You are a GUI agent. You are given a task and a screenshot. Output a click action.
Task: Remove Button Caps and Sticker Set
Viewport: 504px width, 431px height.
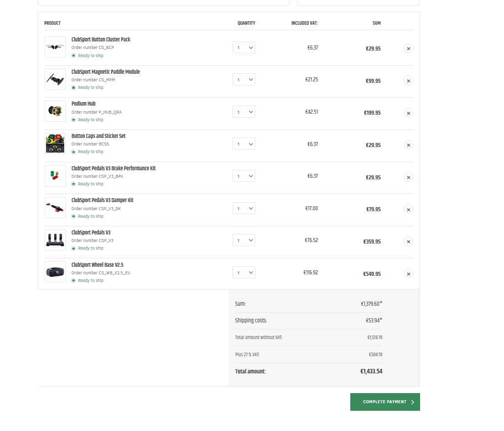coord(408,145)
